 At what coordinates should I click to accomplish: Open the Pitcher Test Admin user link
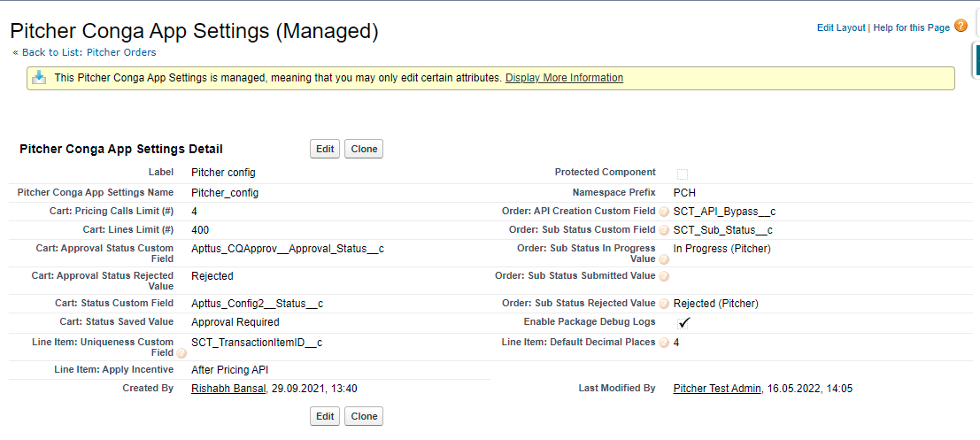717,389
